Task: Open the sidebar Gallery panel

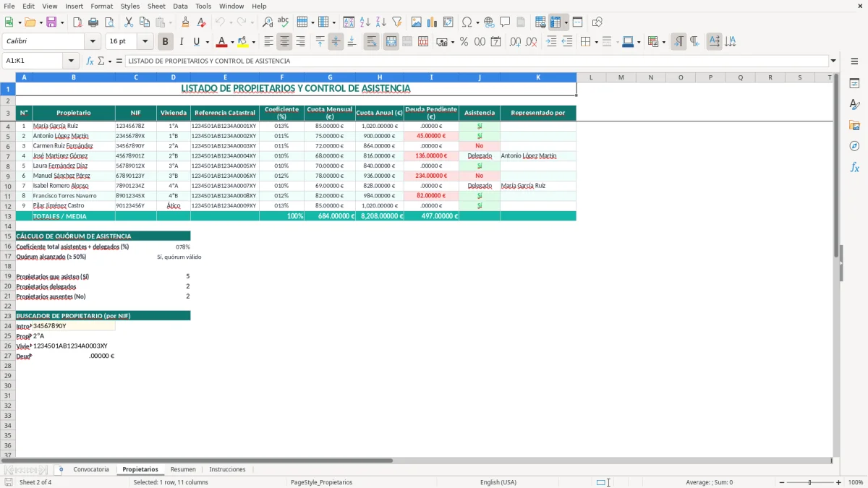Action: pos(854,126)
